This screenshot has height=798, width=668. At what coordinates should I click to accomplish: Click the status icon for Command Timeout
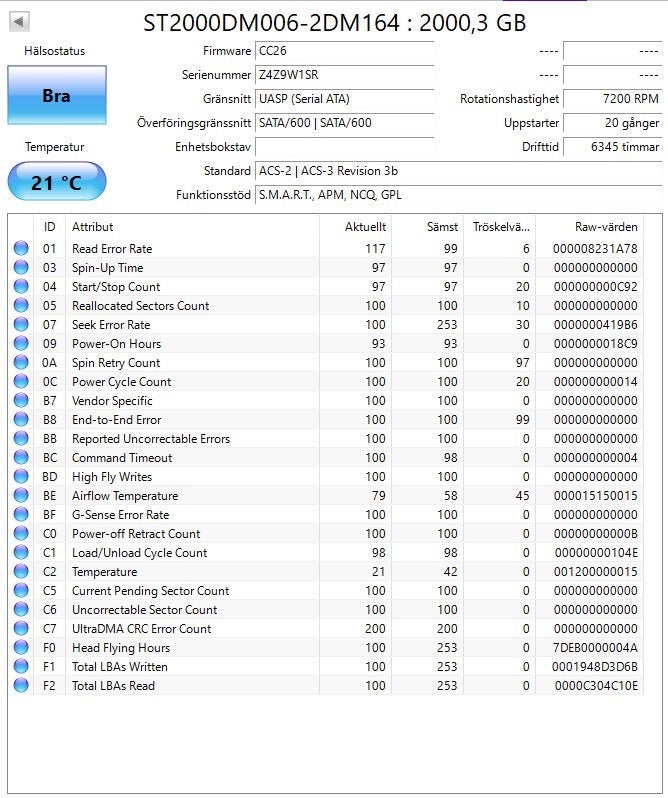[x=21, y=458]
